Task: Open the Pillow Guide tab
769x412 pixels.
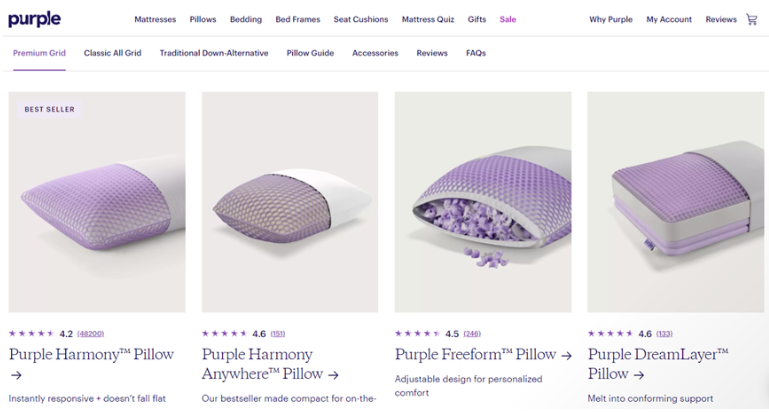Action: click(311, 53)
